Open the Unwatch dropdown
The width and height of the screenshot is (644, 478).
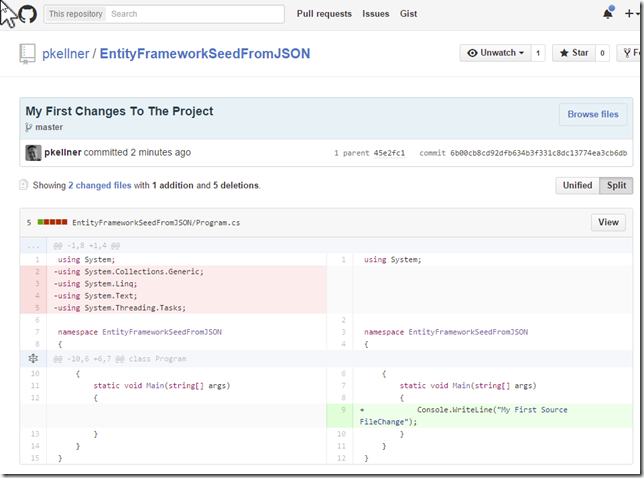pyautogui.click(x=495, y=53)
